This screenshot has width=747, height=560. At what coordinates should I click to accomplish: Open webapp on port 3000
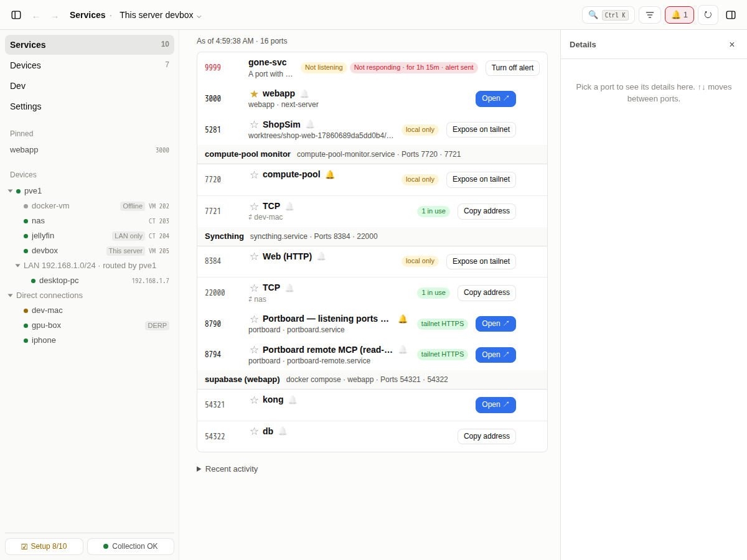click(x=496, y=99)
